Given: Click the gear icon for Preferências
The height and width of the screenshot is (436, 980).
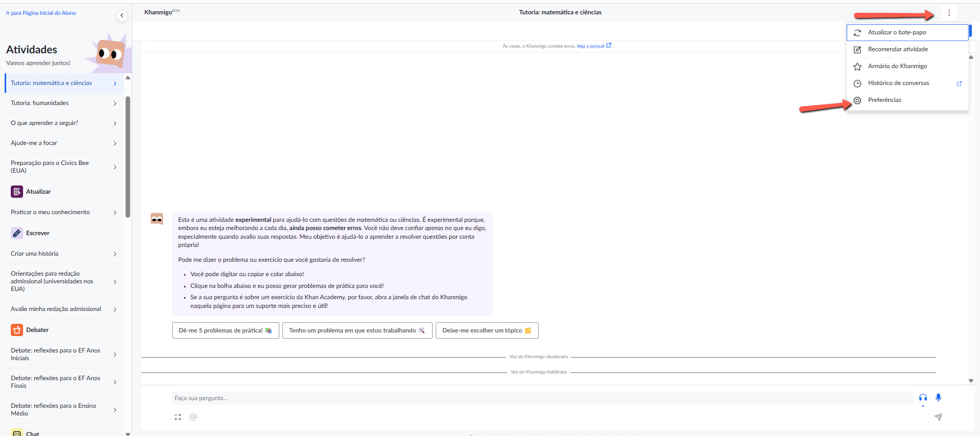Looking at the screenshot, I should coord(857,100).
